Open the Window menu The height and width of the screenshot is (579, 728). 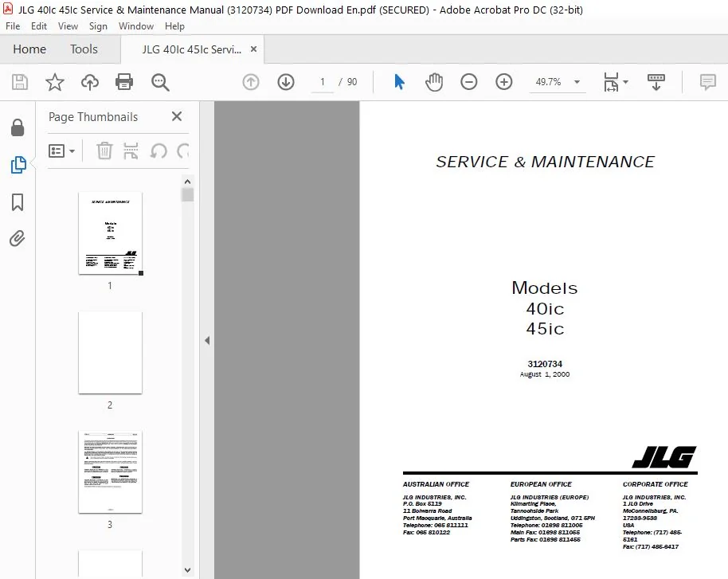point(136,26)
